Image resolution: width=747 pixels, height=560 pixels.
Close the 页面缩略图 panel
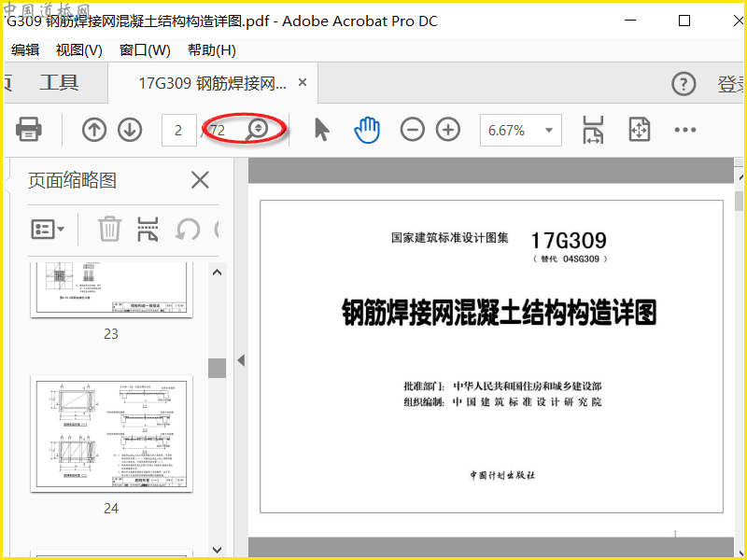[200, 180]
